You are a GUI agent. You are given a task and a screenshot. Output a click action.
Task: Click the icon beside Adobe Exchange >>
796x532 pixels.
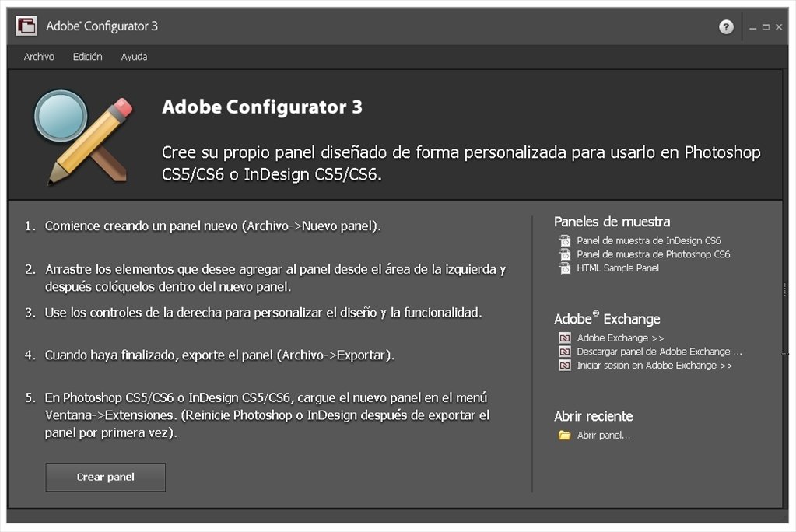(564, 338)
